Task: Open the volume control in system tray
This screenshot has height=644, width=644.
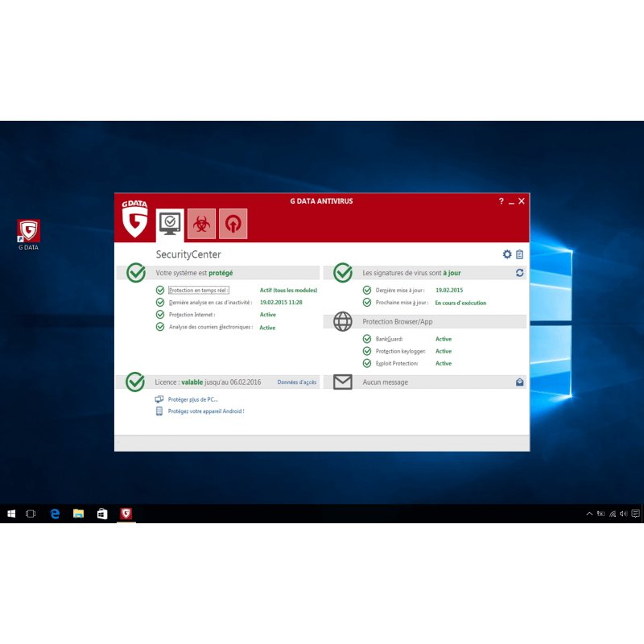Action: point(623,514)
